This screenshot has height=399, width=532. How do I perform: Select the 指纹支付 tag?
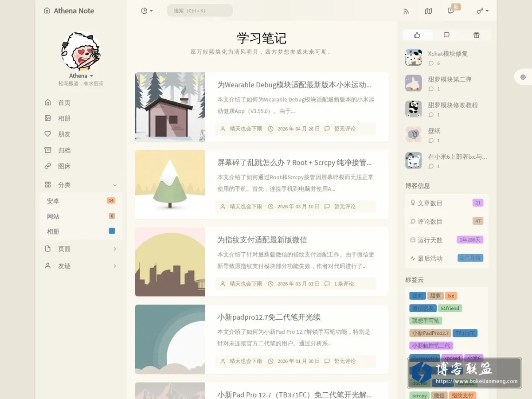462,395
